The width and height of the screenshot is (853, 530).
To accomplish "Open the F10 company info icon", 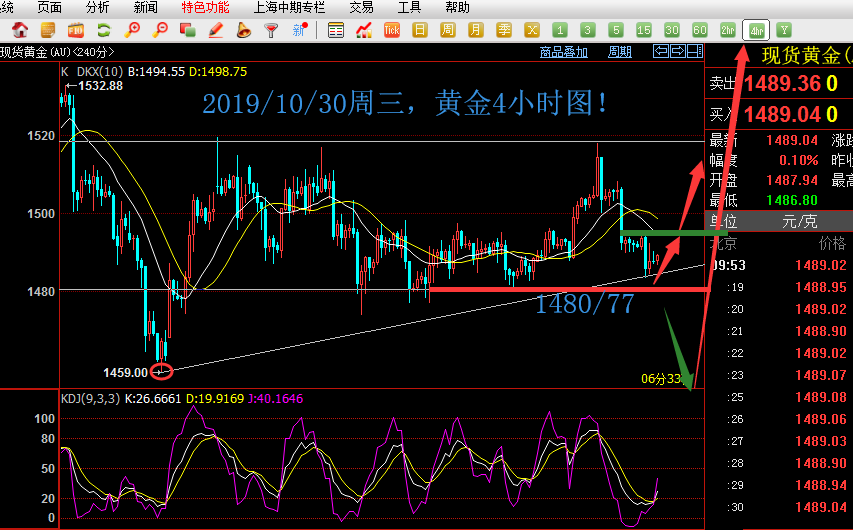I will [x=76, y=30].
